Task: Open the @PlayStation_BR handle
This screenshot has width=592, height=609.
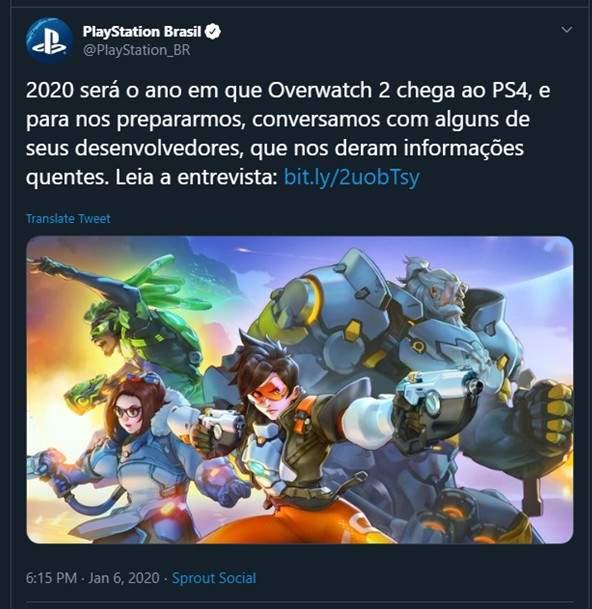Action: (136, 50)
